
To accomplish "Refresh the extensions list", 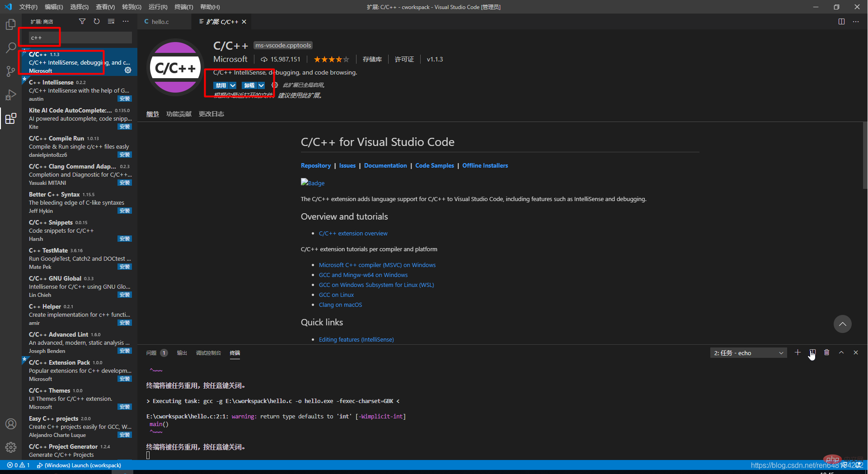I will pos(97,21).
